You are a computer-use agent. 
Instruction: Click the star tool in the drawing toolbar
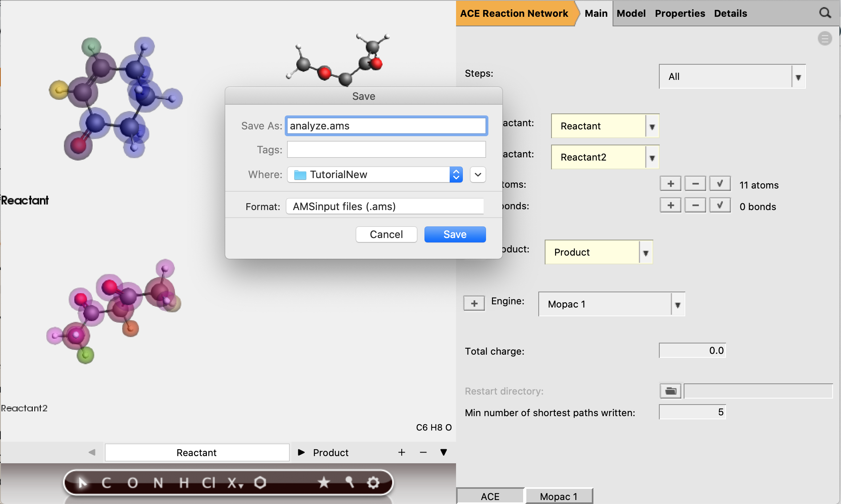324,482
